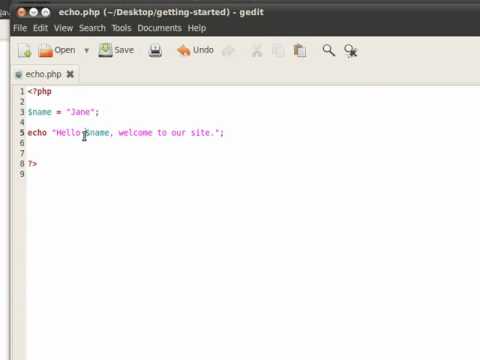Viewport: 480px width, 360px height.
Task: Open the Help menu
Action: 197,28
